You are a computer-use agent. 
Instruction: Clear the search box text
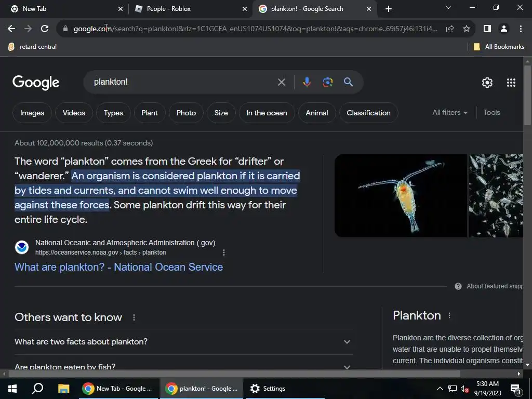[x=281, y=82]
